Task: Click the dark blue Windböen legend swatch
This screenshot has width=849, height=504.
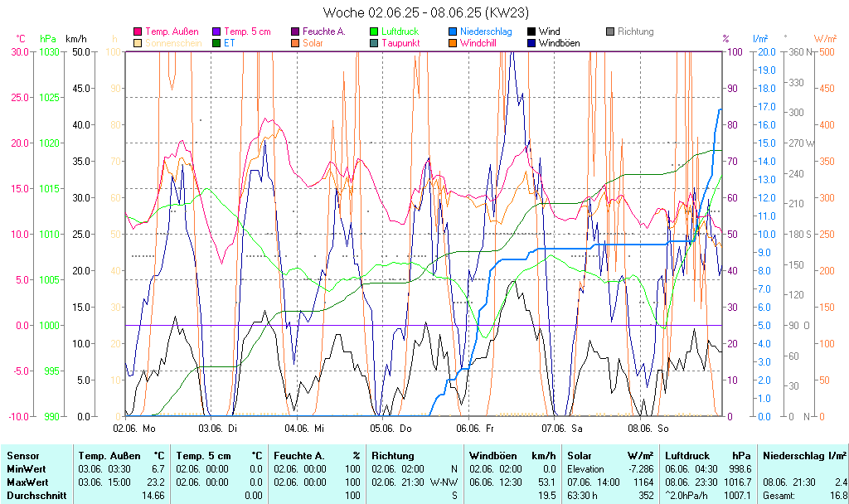Action: click(531, 43)
